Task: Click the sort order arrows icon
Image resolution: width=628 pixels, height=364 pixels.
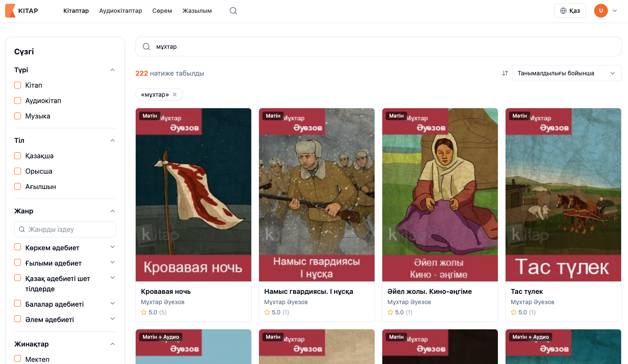Action: (x=505, y=73)
